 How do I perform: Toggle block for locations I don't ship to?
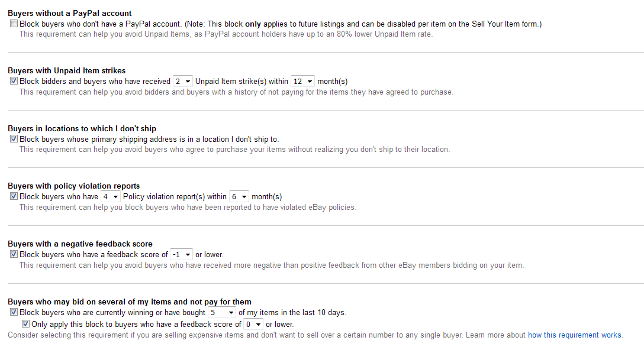[14, 139]
